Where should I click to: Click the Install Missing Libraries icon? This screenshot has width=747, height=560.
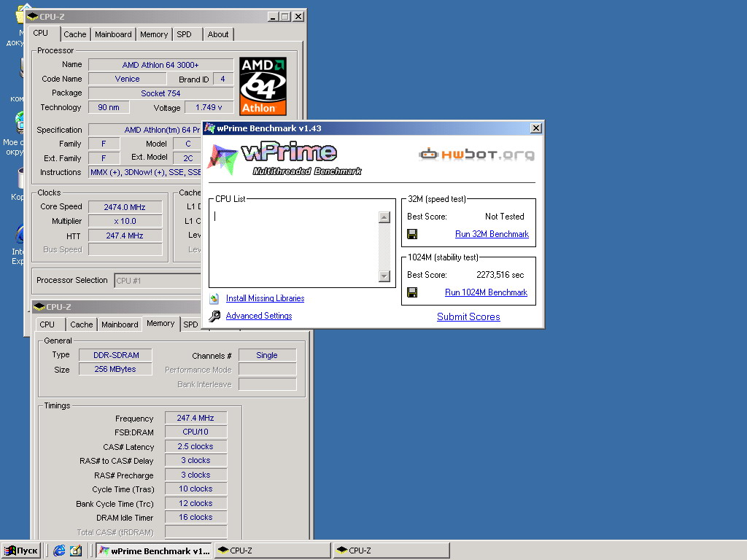click(x=214, y=298)
